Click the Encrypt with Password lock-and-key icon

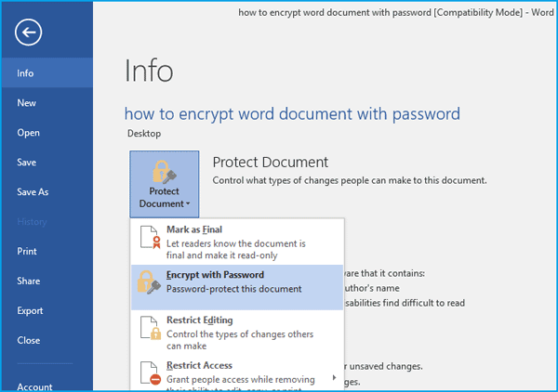149,282
